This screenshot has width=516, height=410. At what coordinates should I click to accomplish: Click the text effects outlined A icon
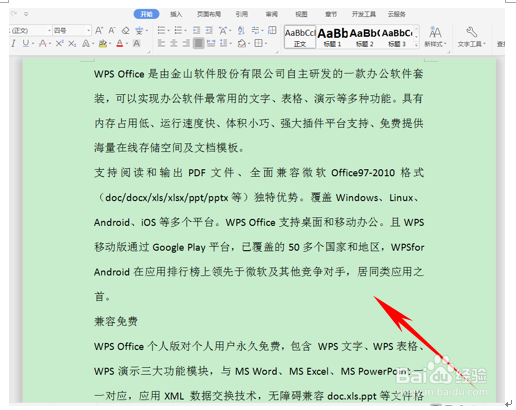tap(86, 43)
